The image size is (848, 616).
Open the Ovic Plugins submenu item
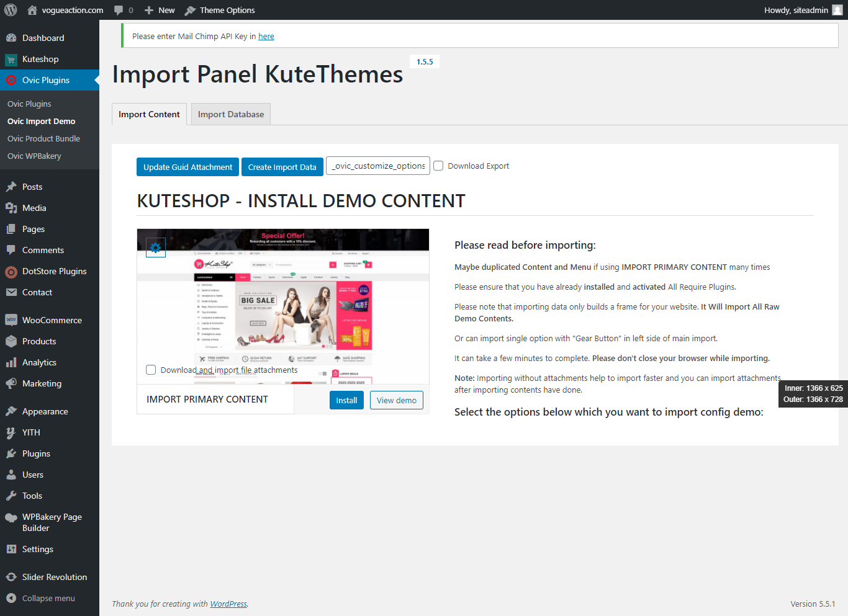point(29,104)
